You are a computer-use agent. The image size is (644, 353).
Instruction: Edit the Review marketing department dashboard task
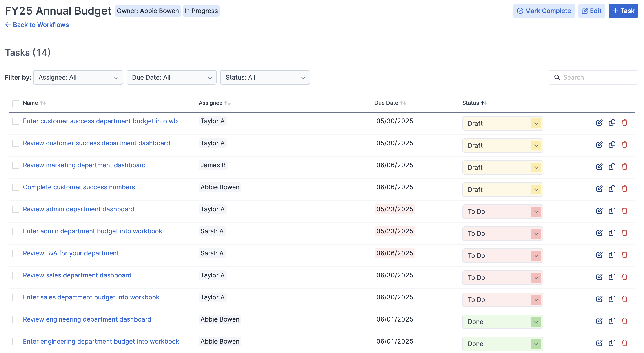point(600,167)
